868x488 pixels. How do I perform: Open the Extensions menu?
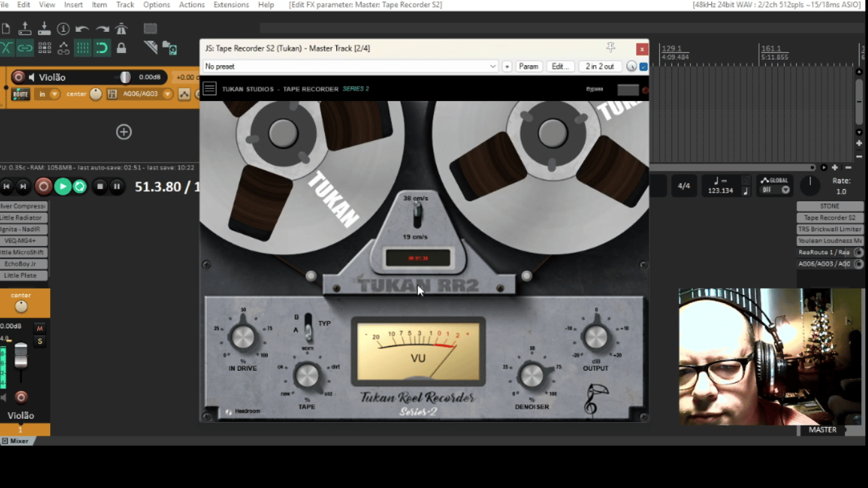pyautogui.click(x=231, y=5)
